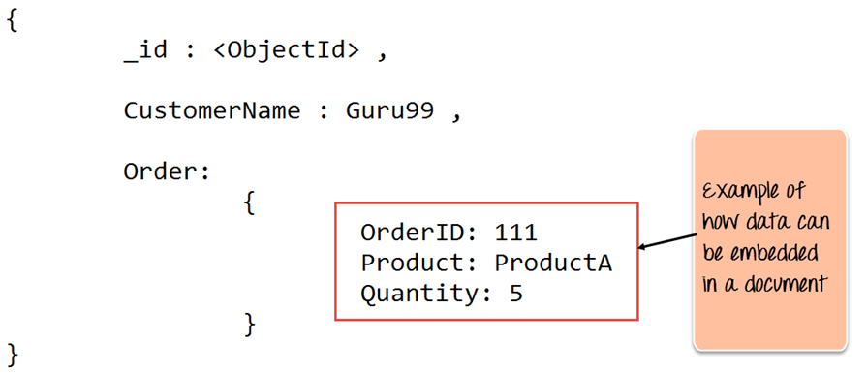Image resolution: width=868 pixels, height=373 pixels.
Task: Click the value 111
Action: click(x=516, y=233)
